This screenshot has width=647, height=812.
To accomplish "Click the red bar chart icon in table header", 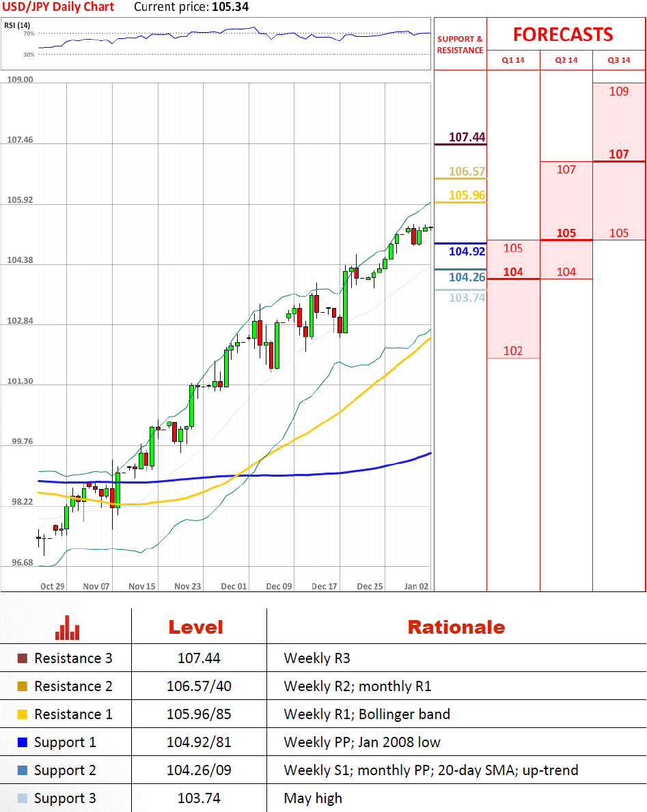I will point(67,628).
